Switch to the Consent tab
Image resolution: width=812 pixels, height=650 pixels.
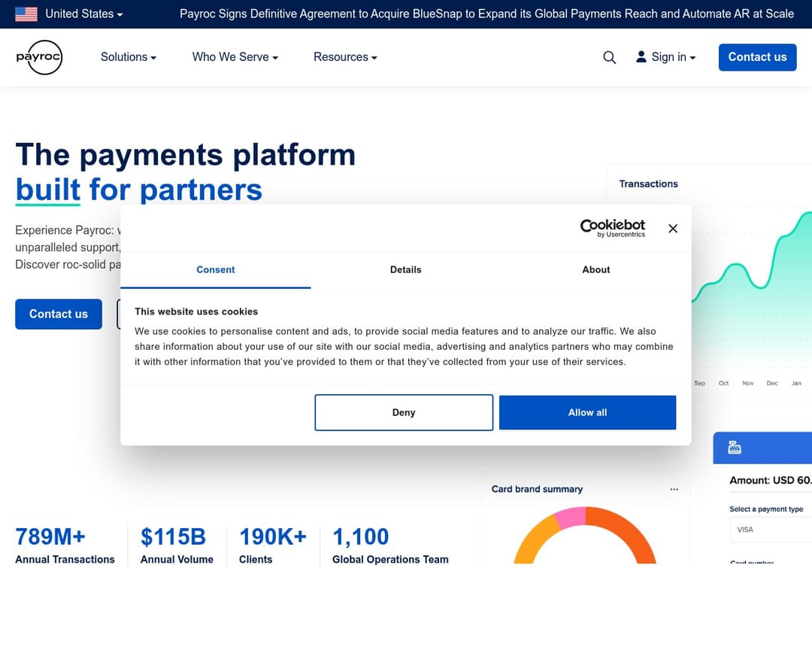coord(216,269)
